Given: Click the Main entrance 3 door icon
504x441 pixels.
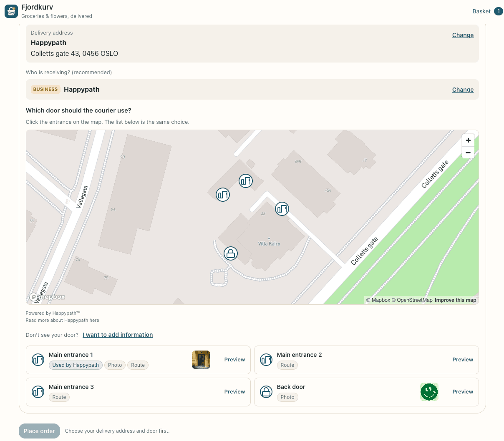Looking at the screenshot, I should click(38, 392).
